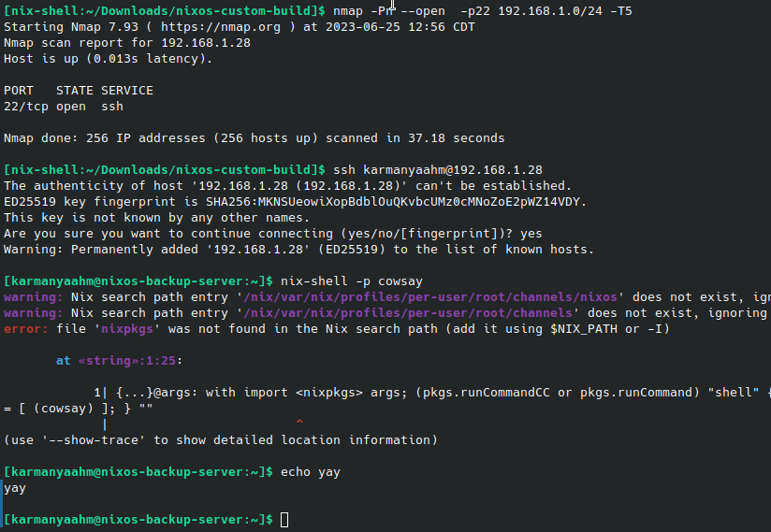Click the first purple warning label
Image resolution: width=771 pixels, height=532 pixels.
(x=33, y=297)
